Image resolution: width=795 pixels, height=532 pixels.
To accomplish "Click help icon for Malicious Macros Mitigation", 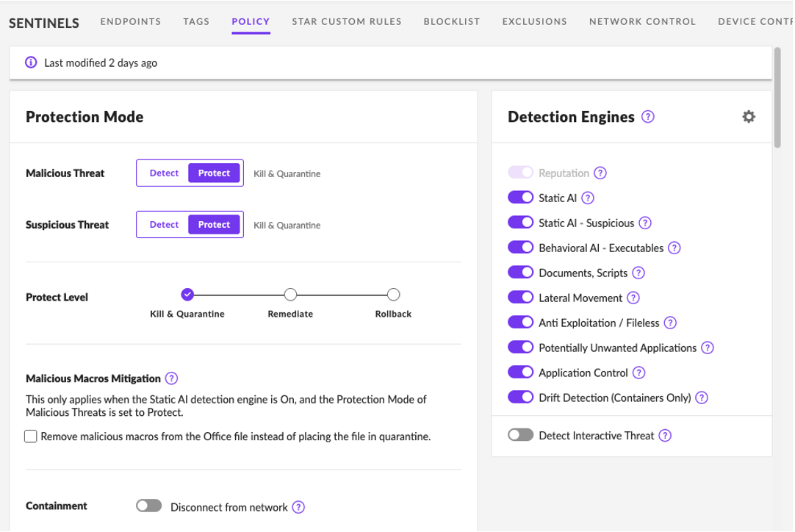I will (171, 379).
